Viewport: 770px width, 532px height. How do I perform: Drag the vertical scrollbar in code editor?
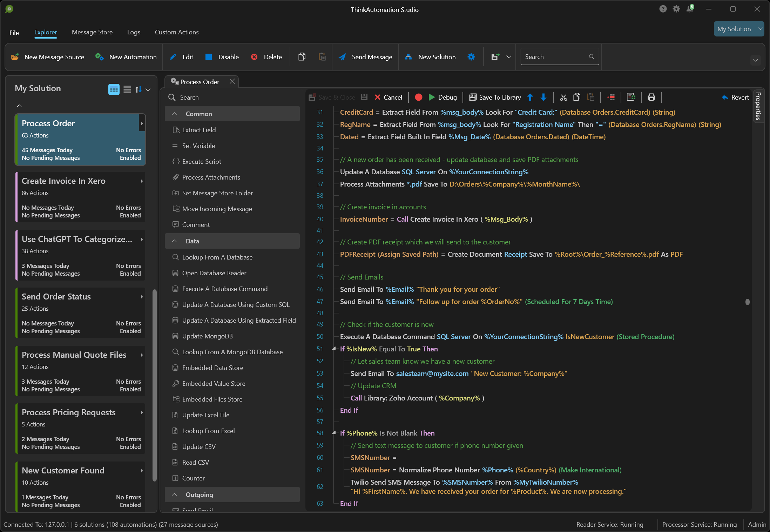pyautogui.click(x=748, y=301)
